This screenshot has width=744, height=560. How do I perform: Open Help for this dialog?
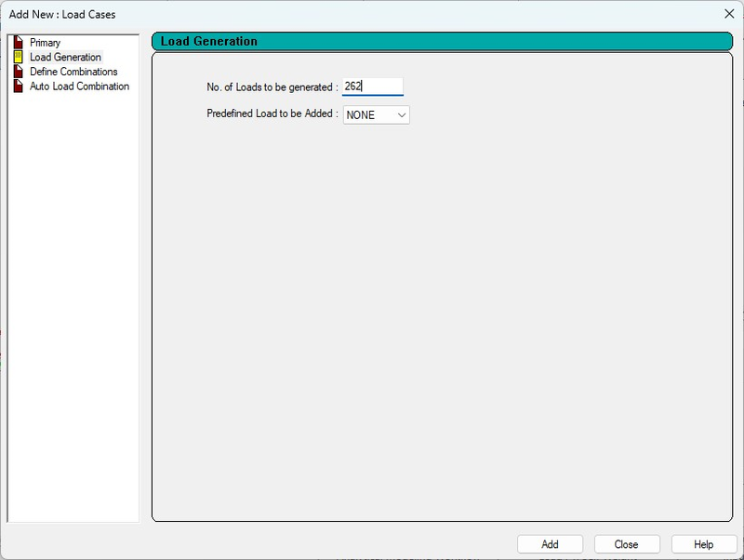coord(703,544)
